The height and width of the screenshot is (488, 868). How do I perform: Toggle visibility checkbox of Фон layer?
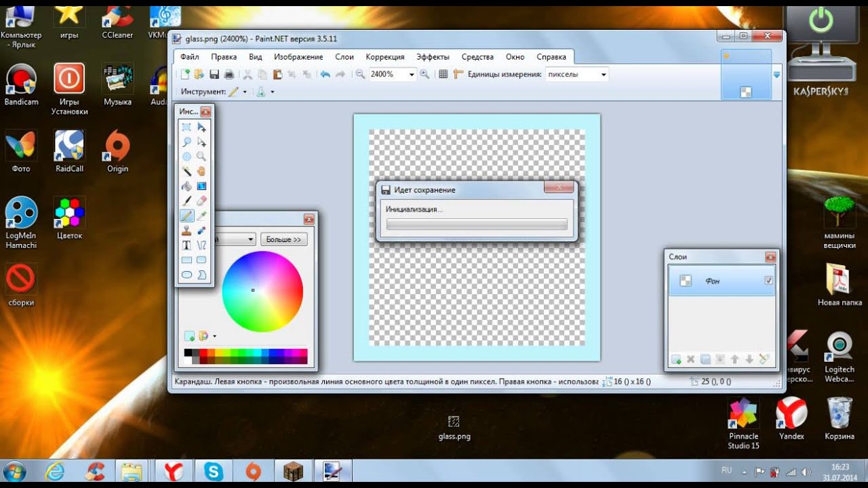click(x=768, y=281)
